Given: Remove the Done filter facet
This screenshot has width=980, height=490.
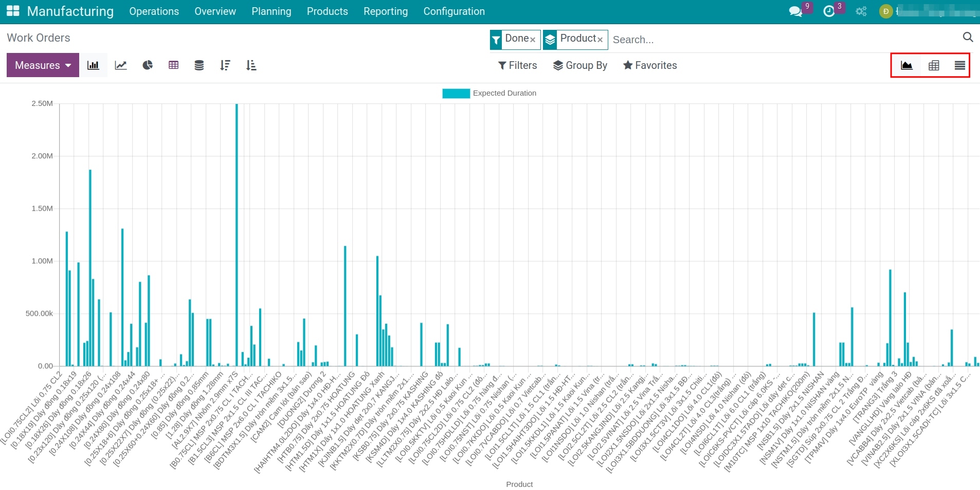Looking at the screenshot, I should (533, 40).
